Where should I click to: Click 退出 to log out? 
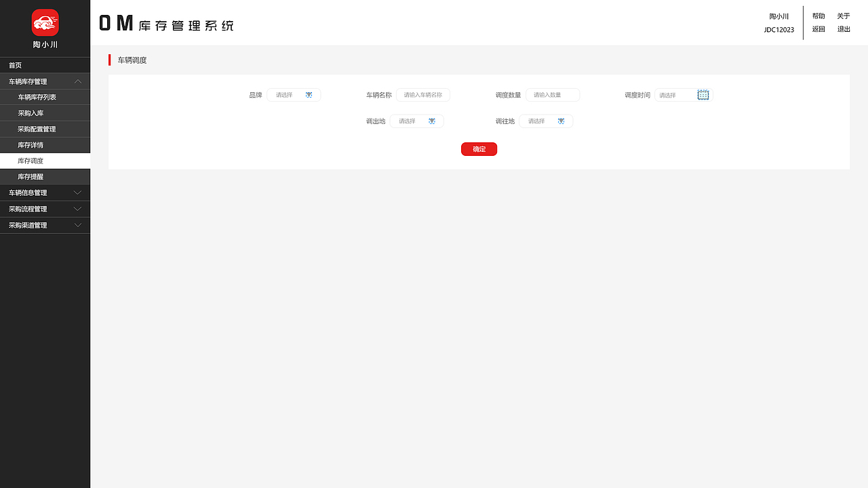[x=843, y=29]
